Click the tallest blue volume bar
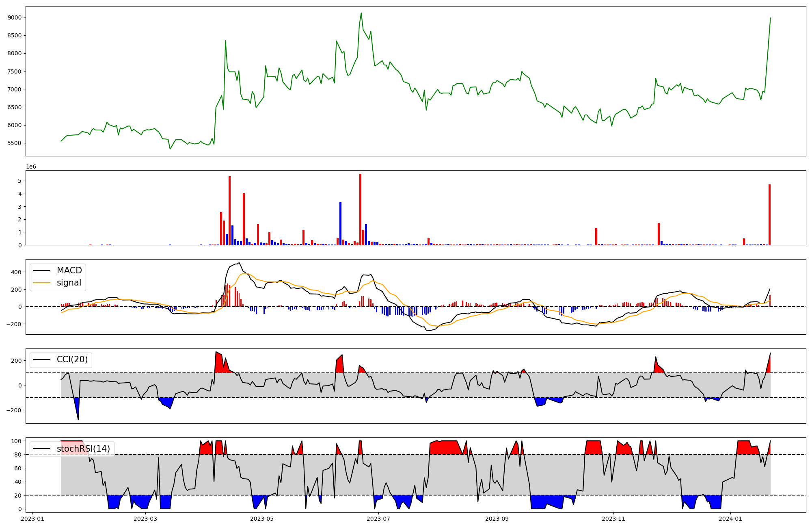 [340, 223]
